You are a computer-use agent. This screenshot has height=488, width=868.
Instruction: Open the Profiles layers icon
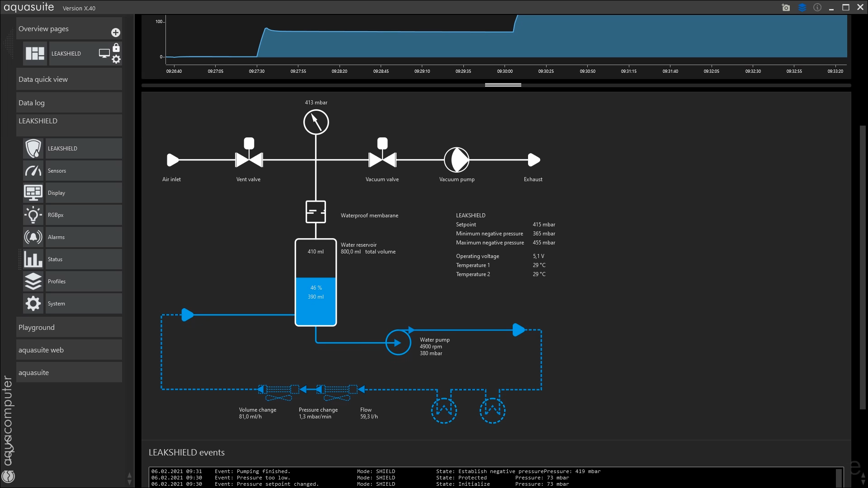point(33,281)
